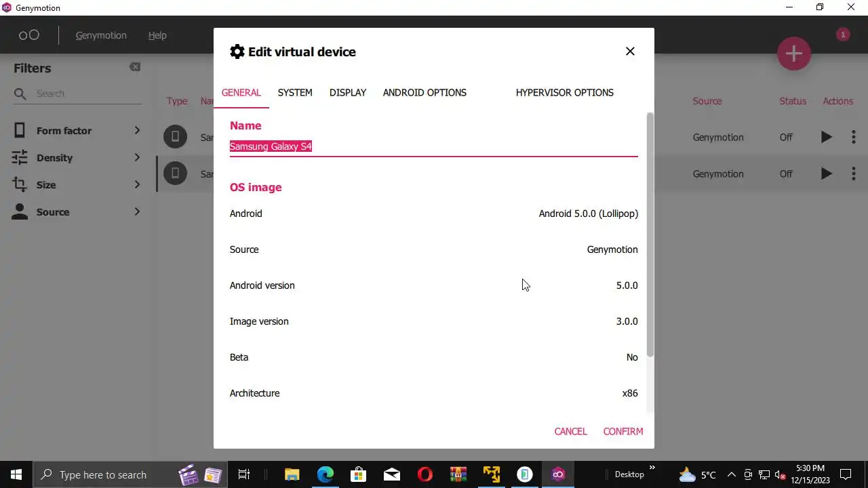Viewport: 868px width, 488px height.
Task: Open actions menu for second device row
Action: coord(853,174)
